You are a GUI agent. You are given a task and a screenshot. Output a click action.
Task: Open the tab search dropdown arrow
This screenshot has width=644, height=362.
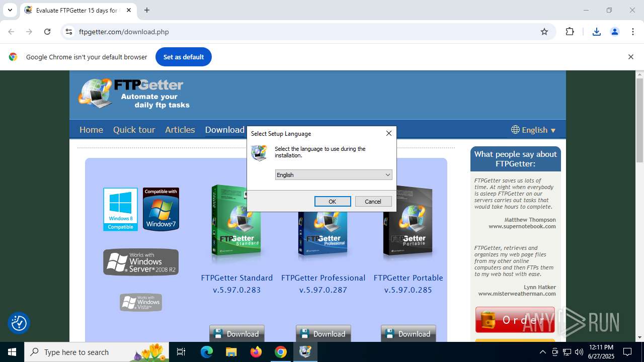tap(10, 10)
